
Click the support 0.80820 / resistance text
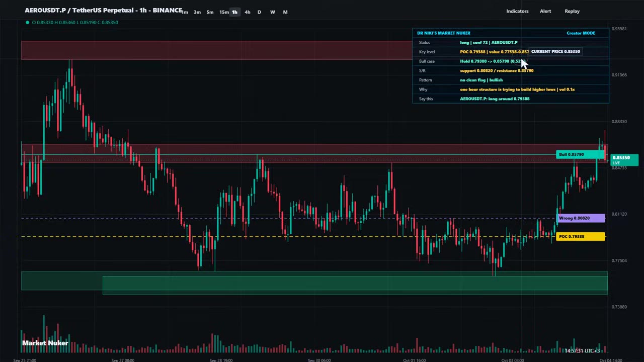[x=497, y=71]
